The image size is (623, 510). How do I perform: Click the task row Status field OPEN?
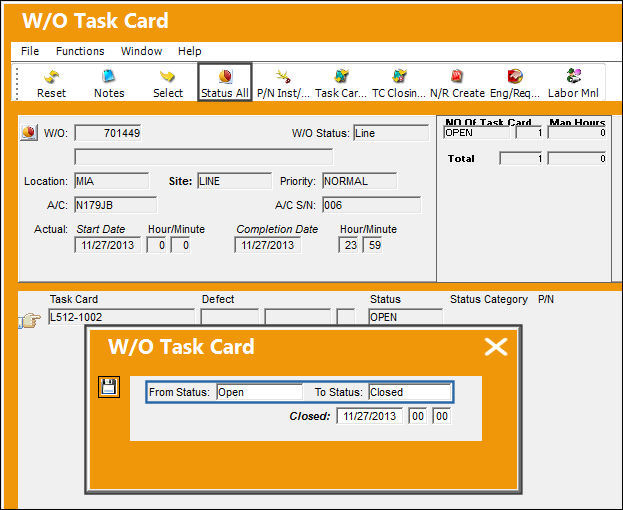405,317
